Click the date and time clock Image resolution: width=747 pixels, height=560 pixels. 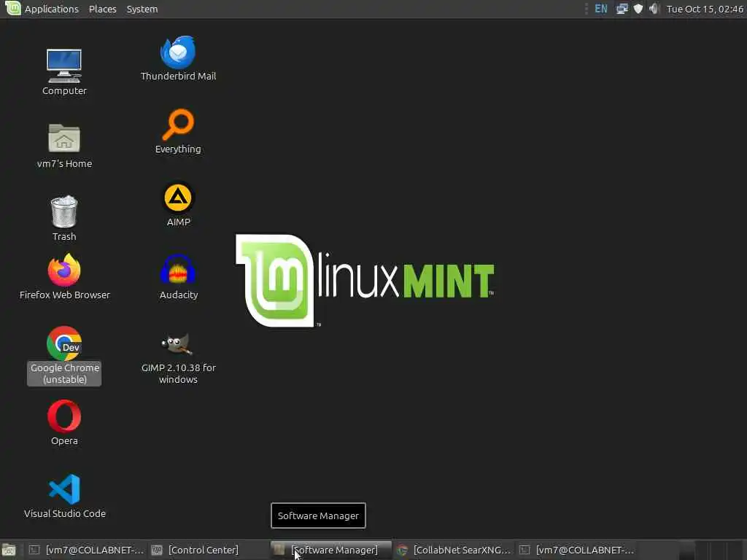tap(705, 9)
